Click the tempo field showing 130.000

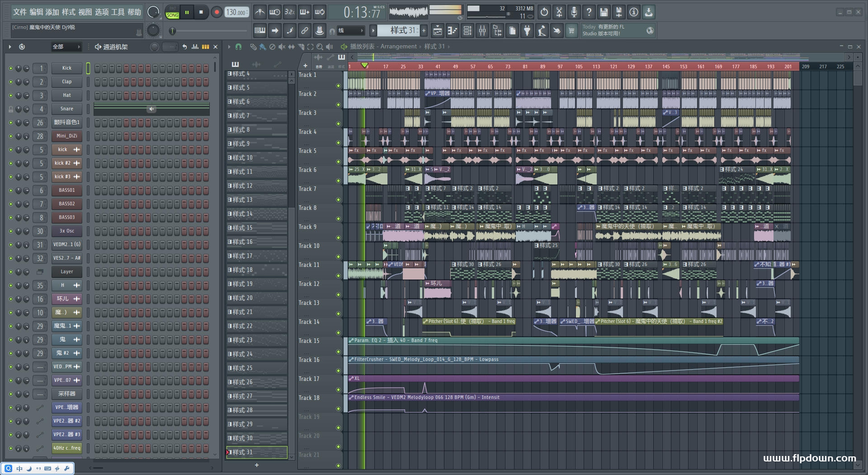pos(236,12)
